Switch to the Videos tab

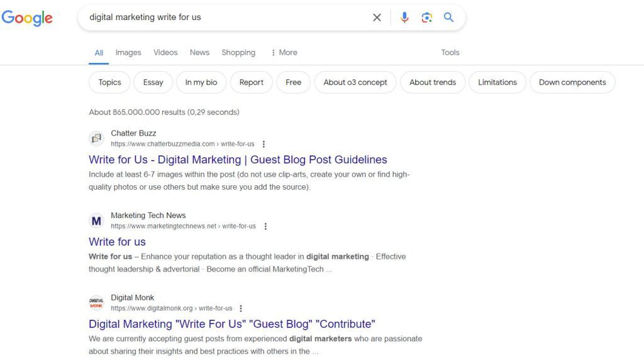click(165, 53)
